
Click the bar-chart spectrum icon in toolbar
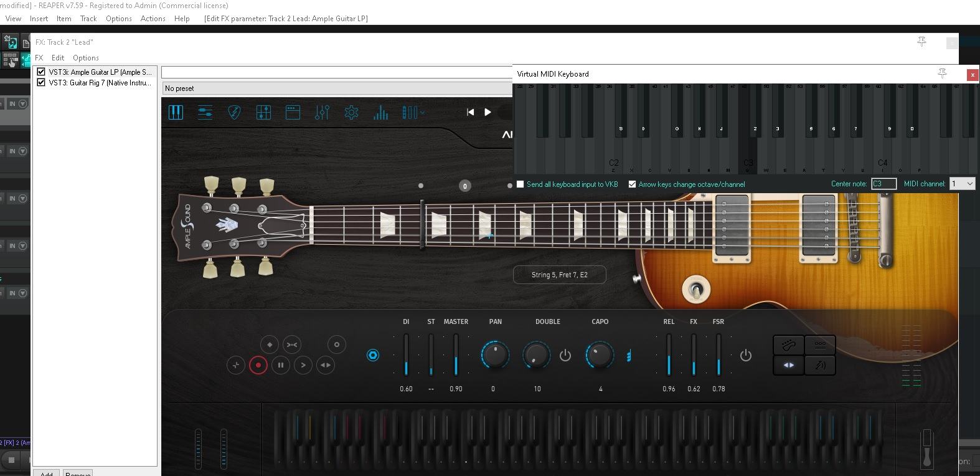[380, 113]
